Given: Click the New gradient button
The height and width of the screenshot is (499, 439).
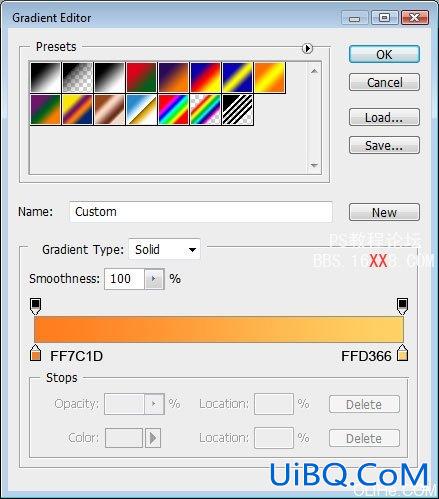Looking at the screenshot, I should coord(384,212).
